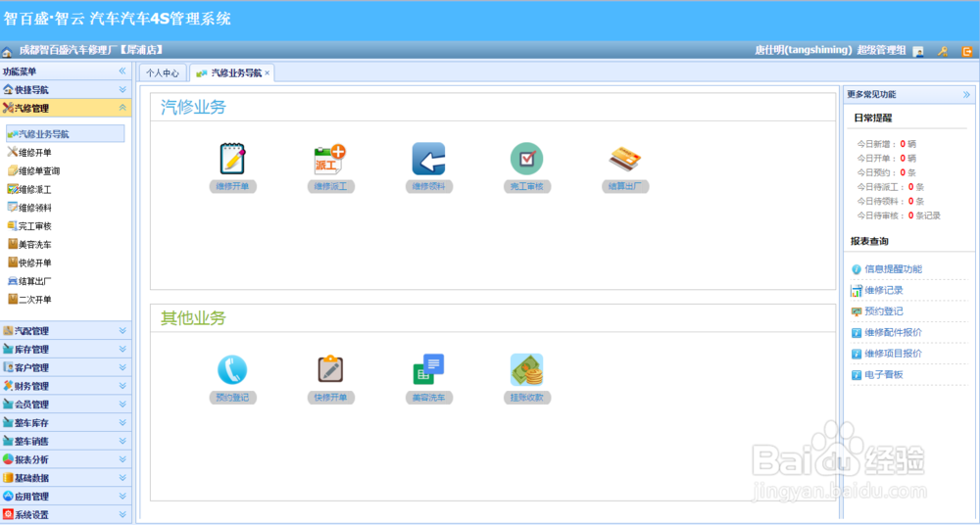Expand the 快捷导航 section chevron
980x525 pixels.
click(122, 90)
